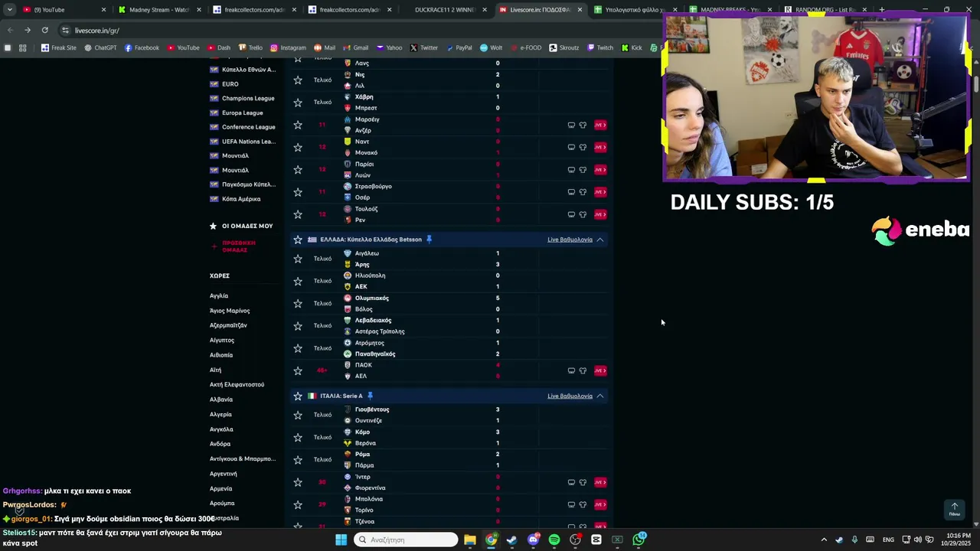The width and height of the screenshot is (980, 551).
Task: Open Live button for Μαρσέιγ vs Ανζέρ
Action: pyautogui.click(x=600, y=125)
